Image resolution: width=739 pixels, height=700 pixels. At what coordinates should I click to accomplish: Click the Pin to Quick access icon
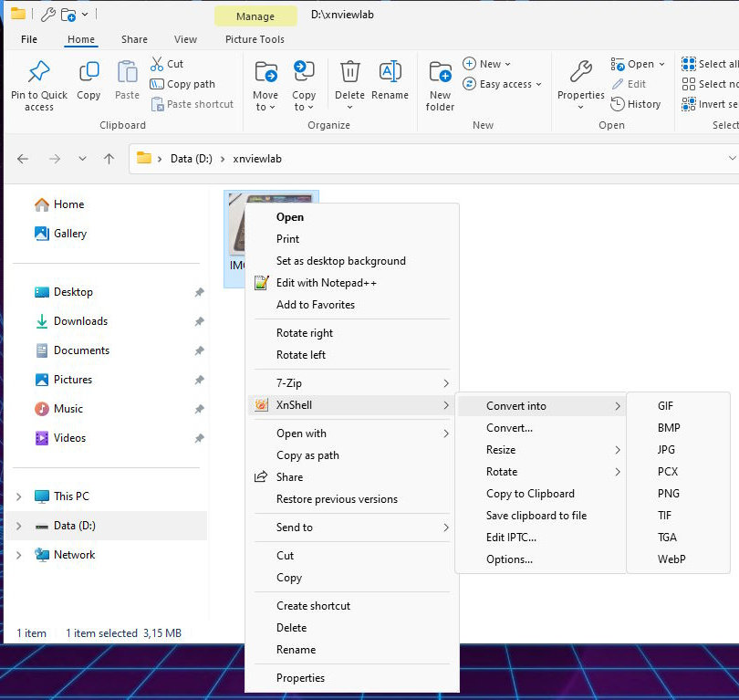tap(38, 72)
